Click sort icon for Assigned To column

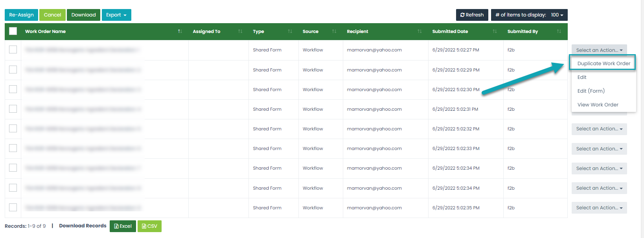(x=240, y=31)
